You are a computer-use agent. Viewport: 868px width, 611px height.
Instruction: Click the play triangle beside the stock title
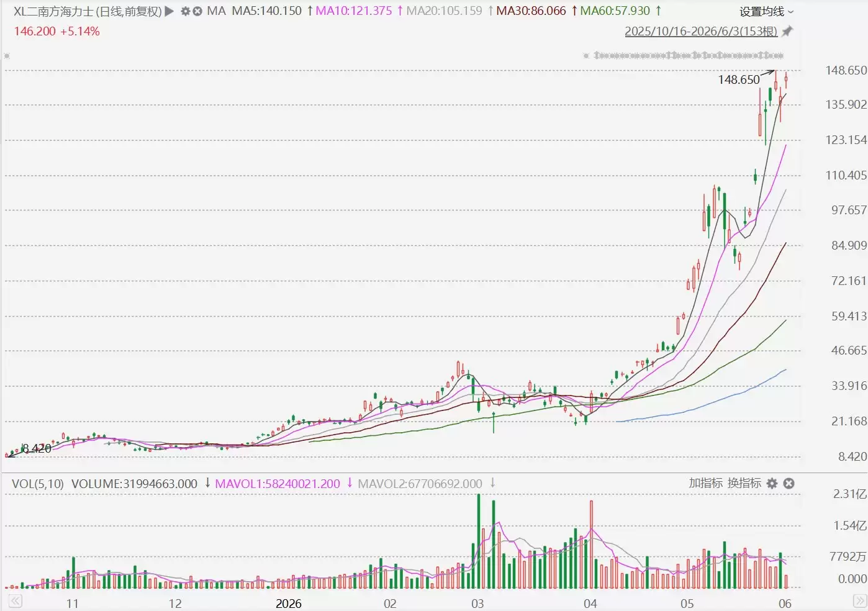[169, 11]
